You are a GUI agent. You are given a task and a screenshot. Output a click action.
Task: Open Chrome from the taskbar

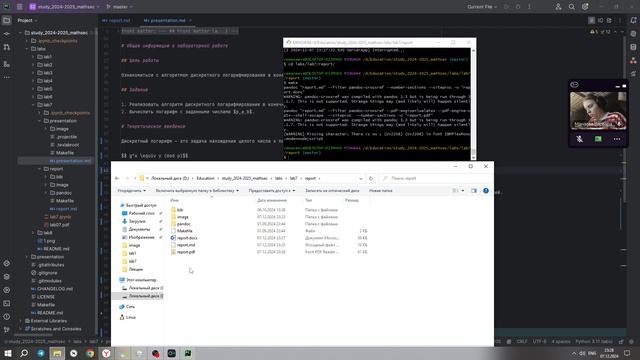point(90,353)
